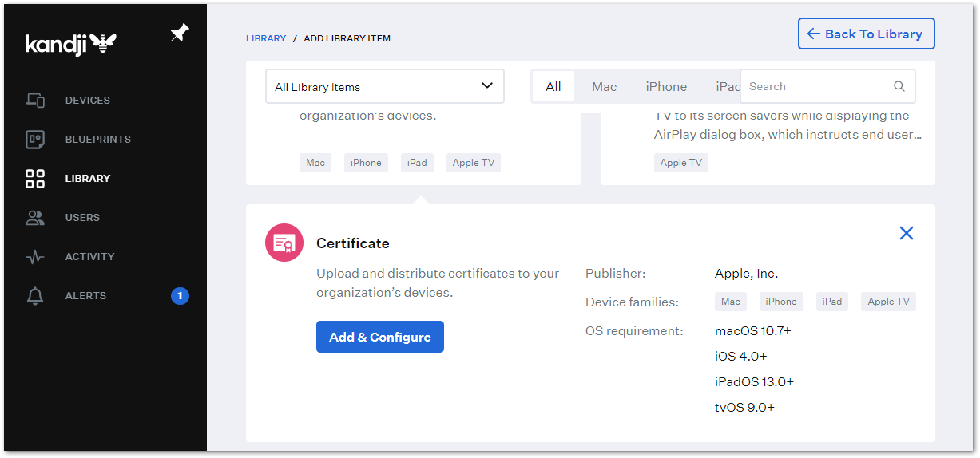Screen dimensions: 980x458
Task: Open Devices from the sidebar icon
Action: (35, 101)
